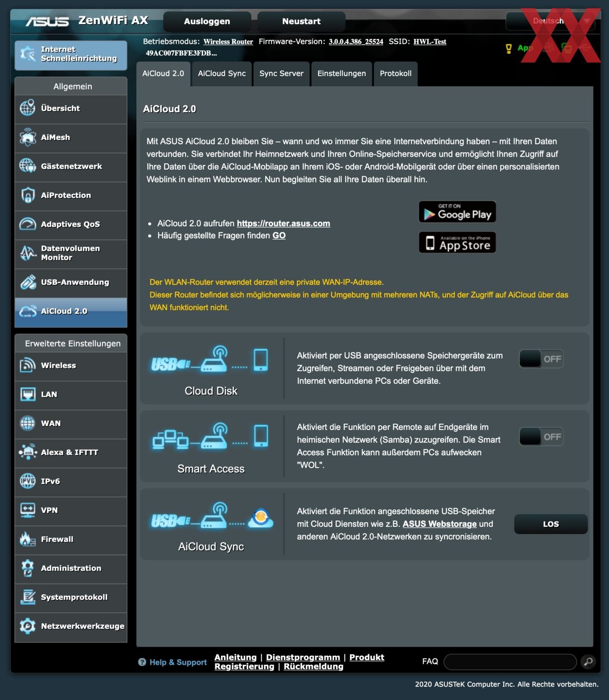The width and height of the screenshot is (609, 700).
Task: Open the Einstellungen tab
Action: point(342,73)
